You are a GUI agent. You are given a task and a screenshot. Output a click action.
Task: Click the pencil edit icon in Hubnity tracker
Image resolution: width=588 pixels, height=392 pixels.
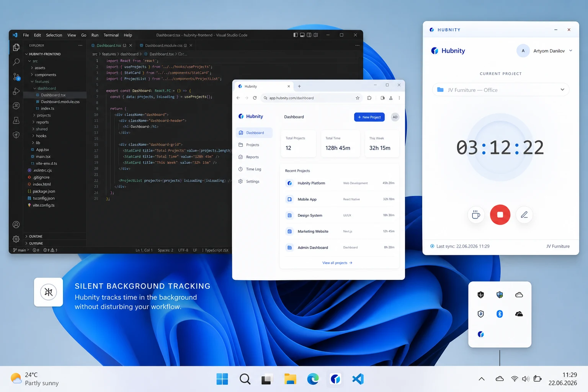tap(524, 215)
